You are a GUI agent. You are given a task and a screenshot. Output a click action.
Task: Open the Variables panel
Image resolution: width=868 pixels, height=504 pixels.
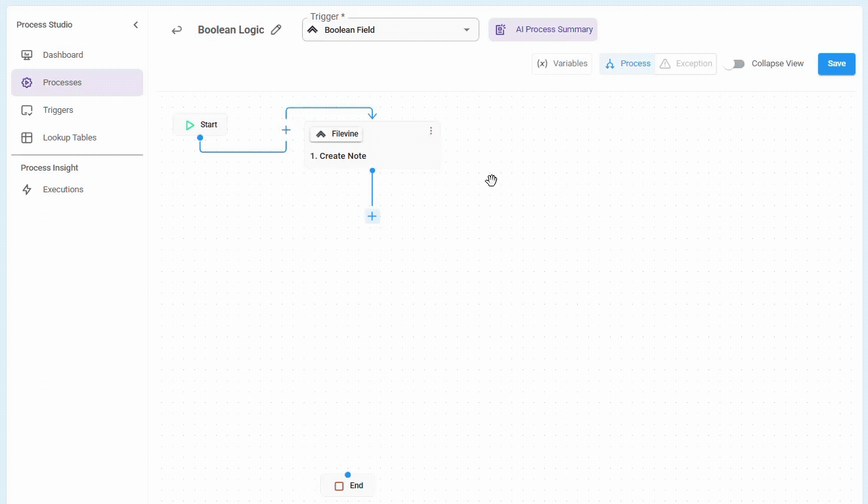click(x=562, y=64)
